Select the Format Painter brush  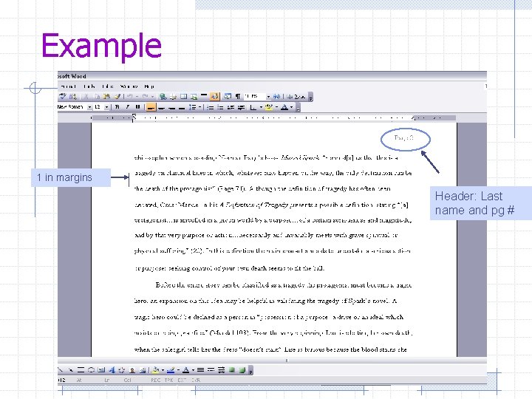pyautogui.click(x=117, y=96)
